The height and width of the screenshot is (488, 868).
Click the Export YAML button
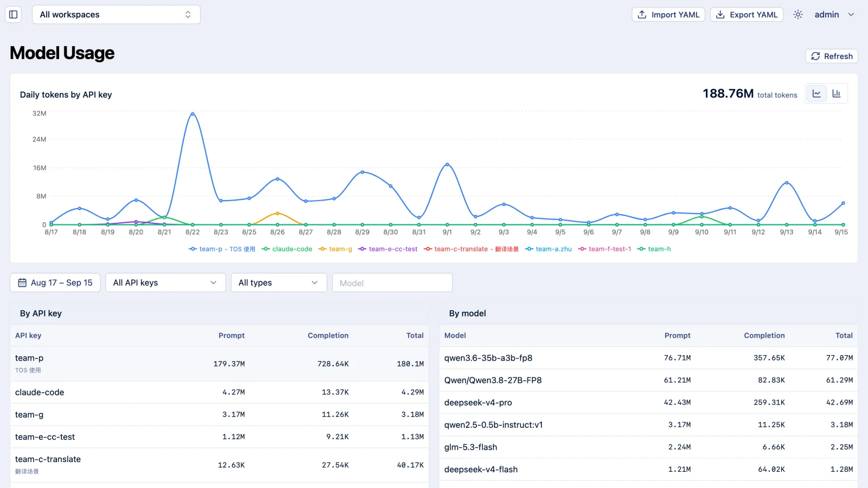pos(746,15)
